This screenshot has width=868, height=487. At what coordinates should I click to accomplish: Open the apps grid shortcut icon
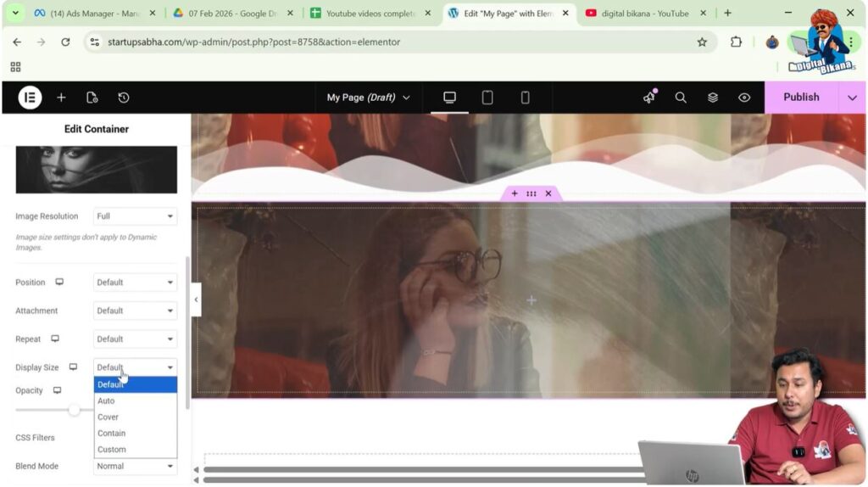(x=15, y=67)
